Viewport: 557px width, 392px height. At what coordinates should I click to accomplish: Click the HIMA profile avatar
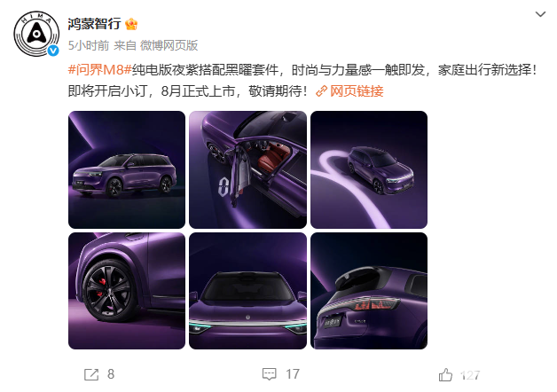36,34
